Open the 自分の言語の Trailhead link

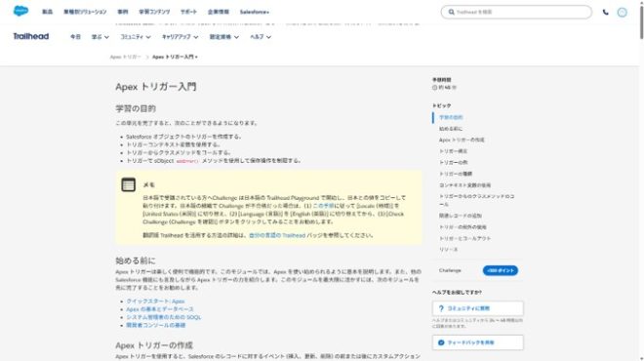point(277,236)
